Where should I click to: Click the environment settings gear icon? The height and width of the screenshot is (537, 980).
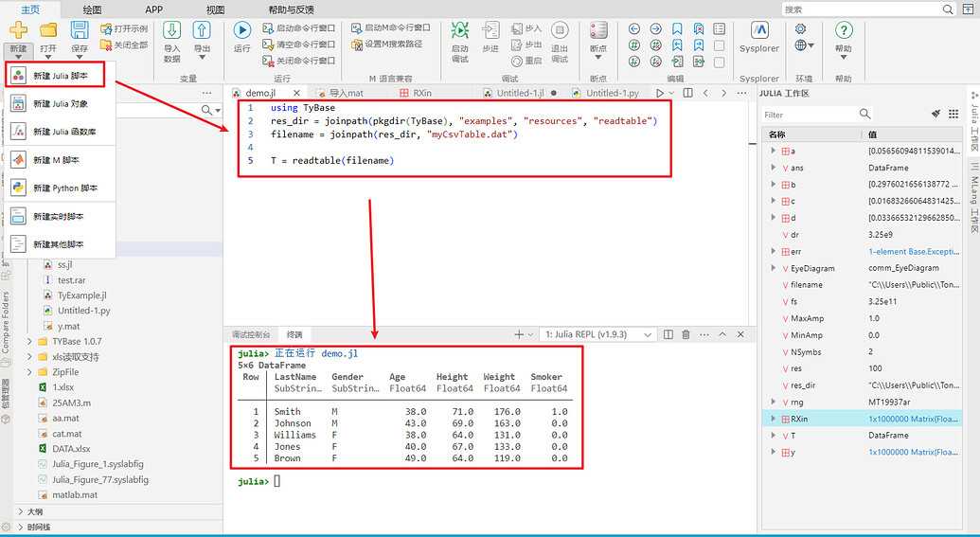[x=801, y=28]
